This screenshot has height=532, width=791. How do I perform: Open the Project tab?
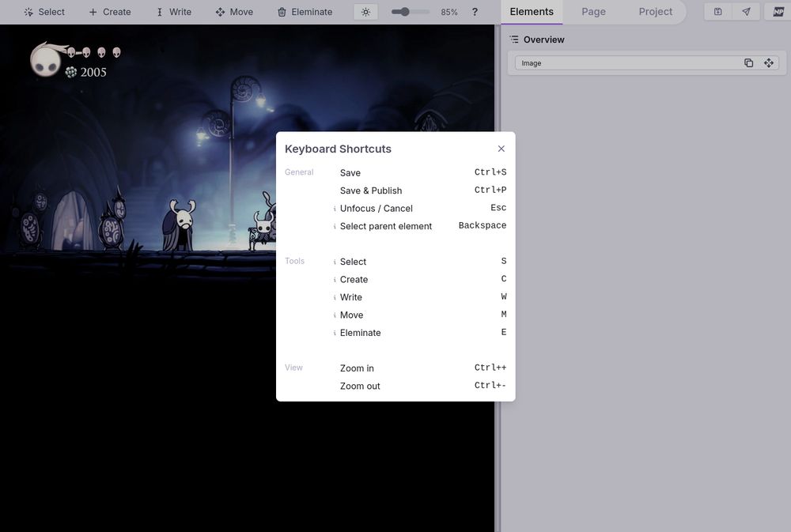(x=655, y=12)
